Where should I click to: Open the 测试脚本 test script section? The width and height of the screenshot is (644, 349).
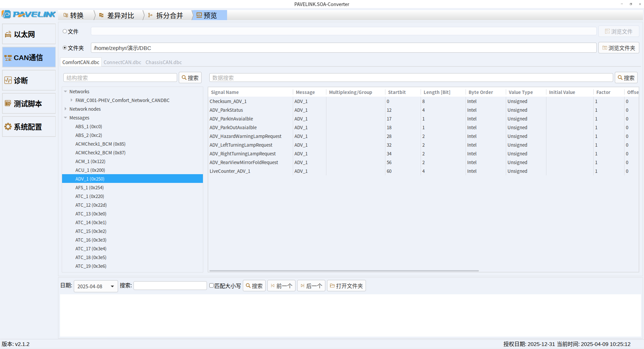pos(29,104)
